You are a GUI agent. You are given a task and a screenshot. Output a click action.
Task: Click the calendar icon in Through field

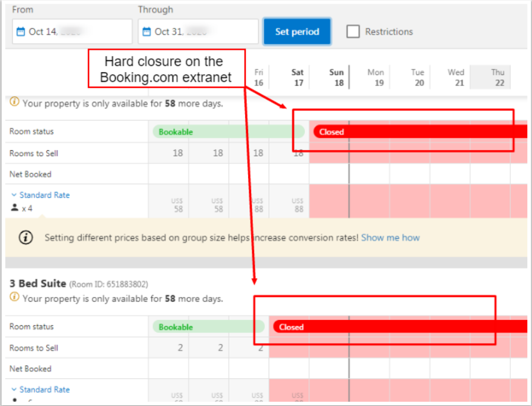147,32
